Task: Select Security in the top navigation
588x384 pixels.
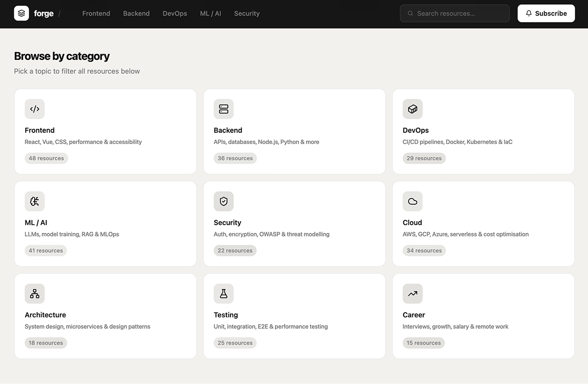Action: coord(247,13)
